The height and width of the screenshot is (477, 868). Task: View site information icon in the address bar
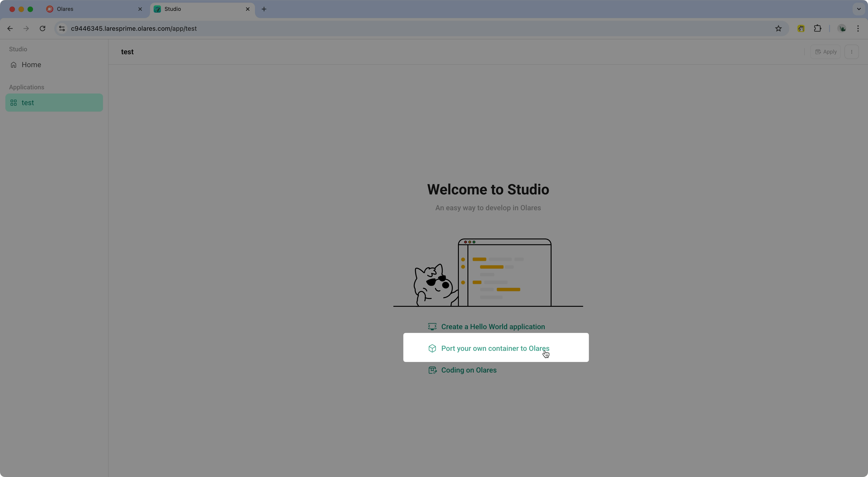62,29
